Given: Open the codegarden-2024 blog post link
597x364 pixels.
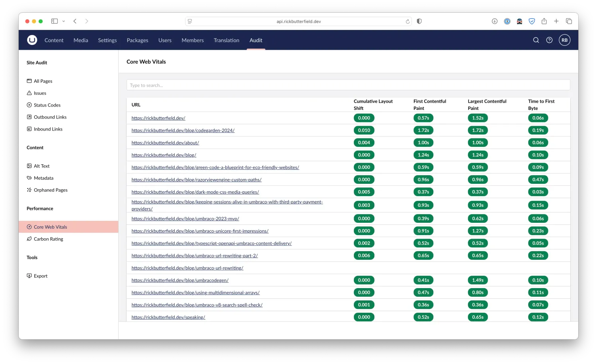Looking at the screenshot, I should (x=183, y=130).
